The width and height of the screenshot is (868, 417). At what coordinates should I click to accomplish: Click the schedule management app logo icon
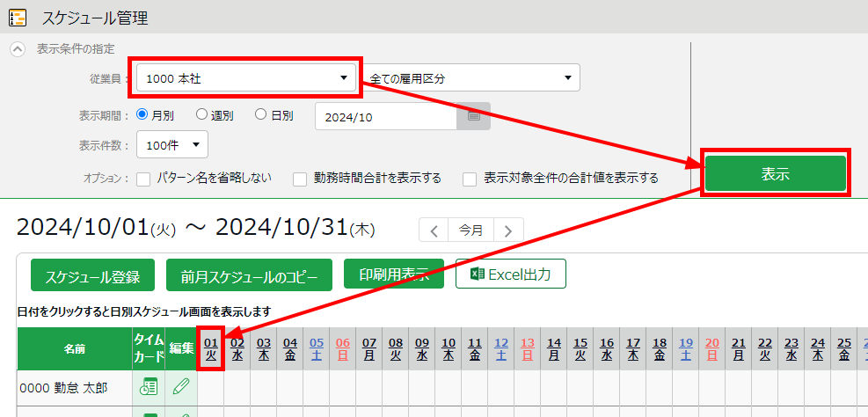pyautogui.click(x=18, y=17)
